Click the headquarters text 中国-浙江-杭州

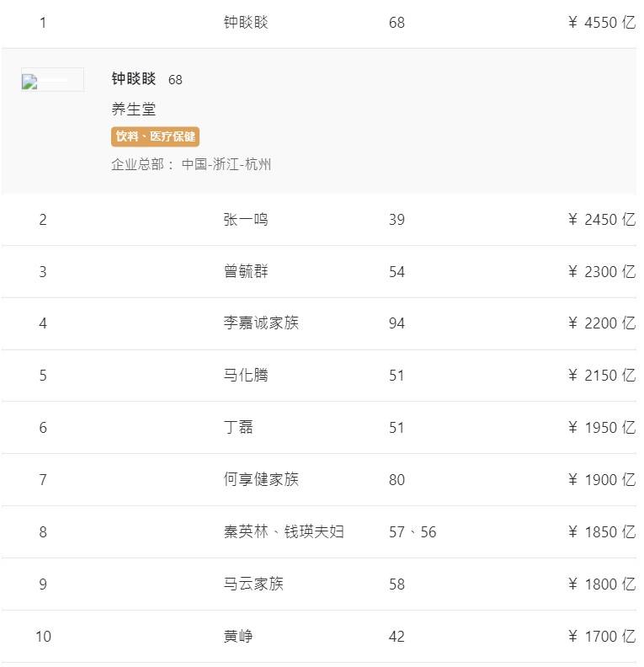coord(226,164)
